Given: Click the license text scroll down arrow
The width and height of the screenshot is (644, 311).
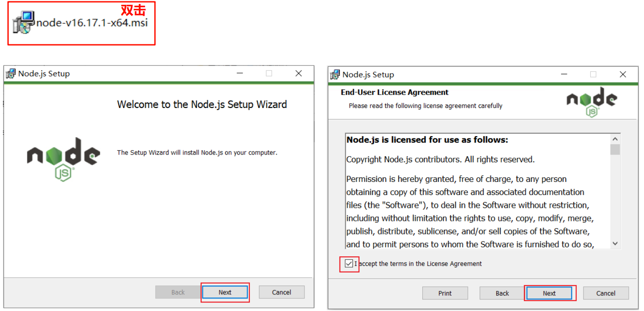Looking at the screenshot, I should (615, 244).
